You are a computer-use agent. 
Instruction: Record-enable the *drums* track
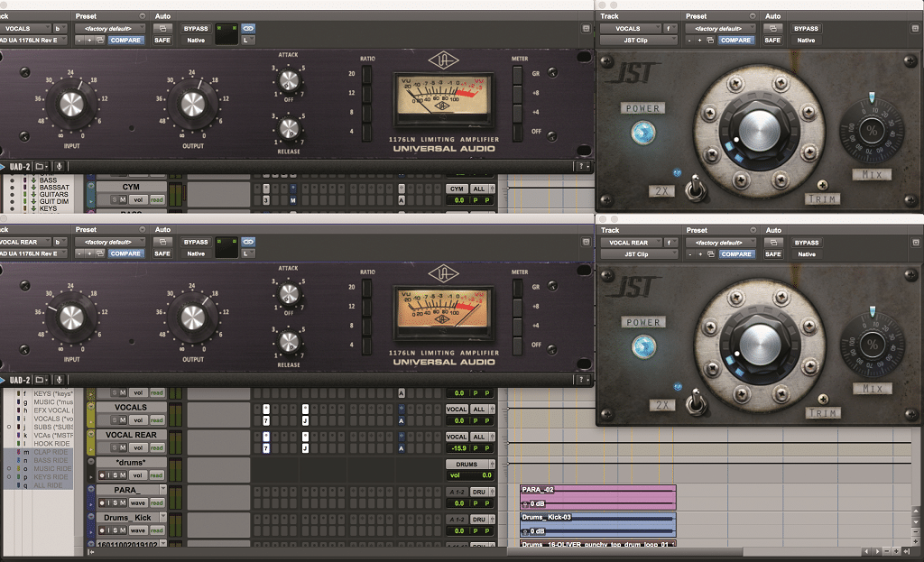pos(101,475)
